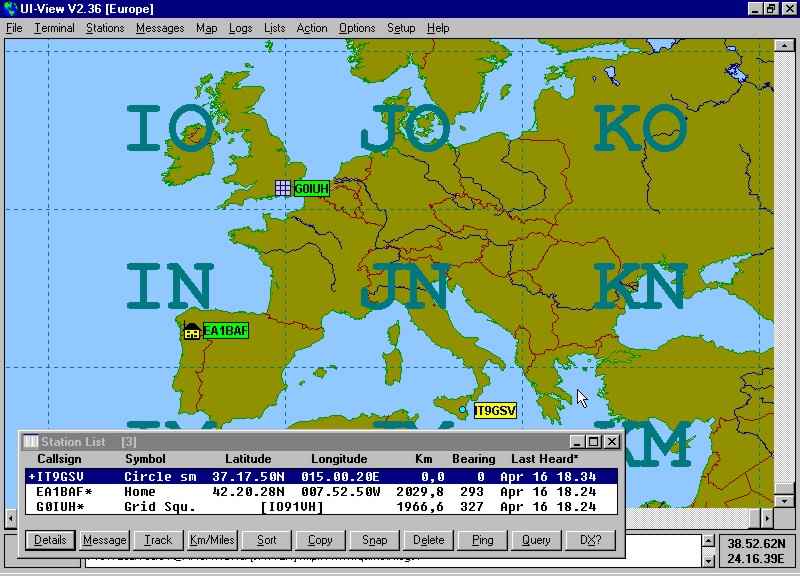Click the Details button in Station List
800x576 pixels.
tap(50, 540)
